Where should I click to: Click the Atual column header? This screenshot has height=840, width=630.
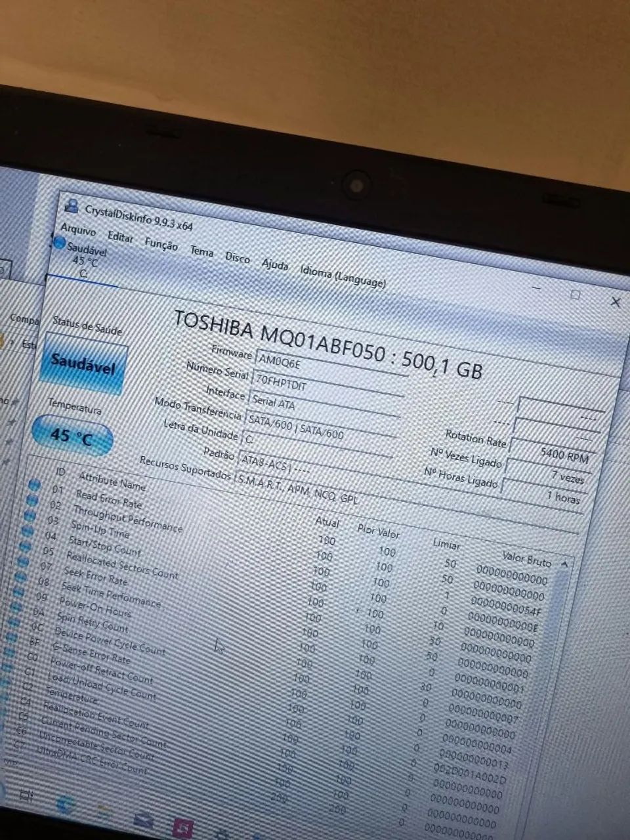[327, 522]
